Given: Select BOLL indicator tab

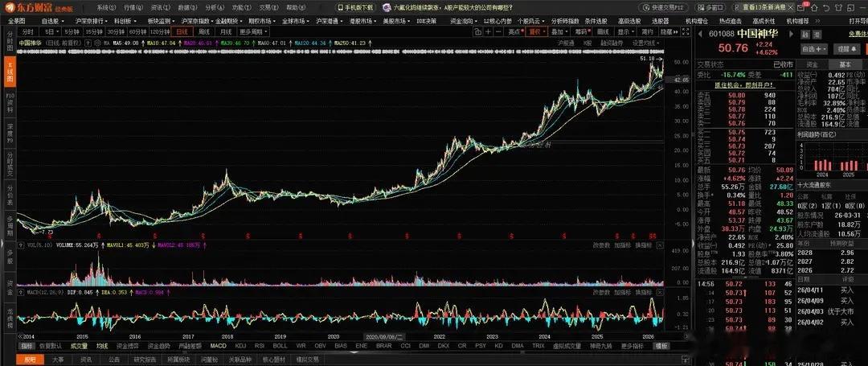Looking at the screenshot, I should pyautogui.click(x=280, y=346).
